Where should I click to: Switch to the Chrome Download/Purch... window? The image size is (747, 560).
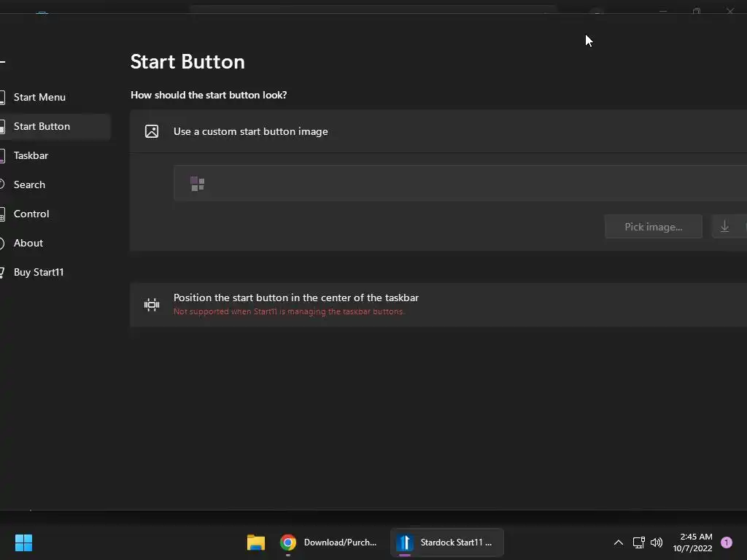tap(329, 542)
